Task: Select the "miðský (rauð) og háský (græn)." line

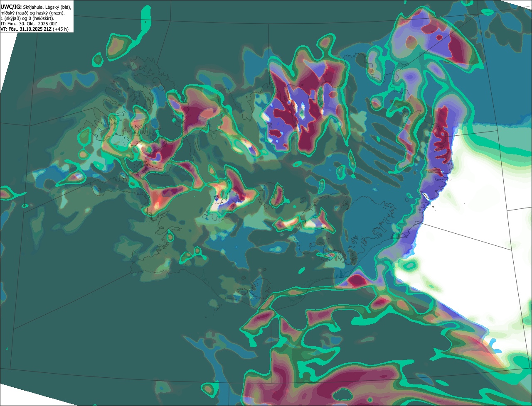Action: 32,13
